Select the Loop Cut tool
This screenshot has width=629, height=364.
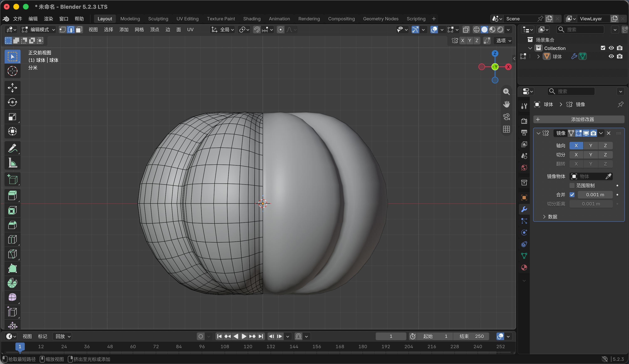click(x=12, y=239)
